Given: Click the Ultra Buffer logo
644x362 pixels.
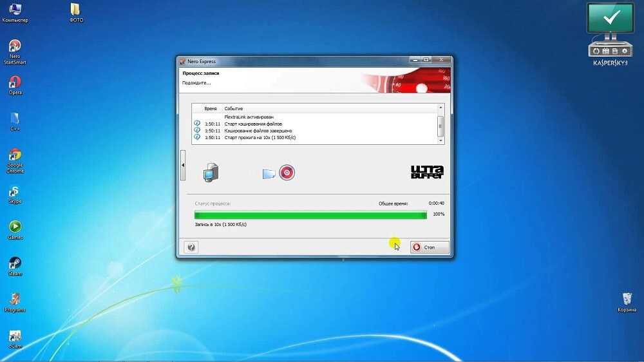Looking at the screenshot, I should (427, 172).
